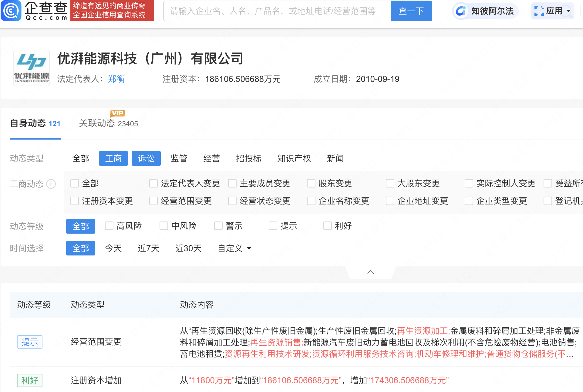Viewport: 583px width, 392px height.
Task: Open the business scope change description
Action: pyautogui.click(x=380, y=342)
